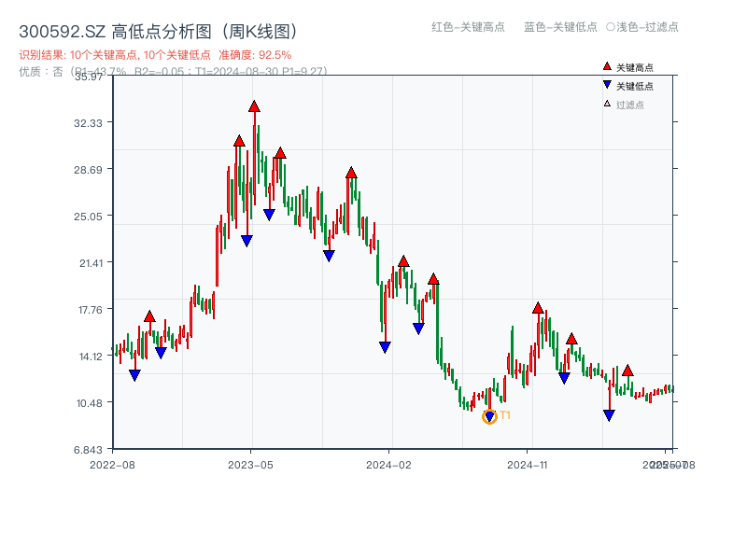Click the lowest blue triangle marker on the chart
Screen dimensions: 747x560
(x=610, y=413)
